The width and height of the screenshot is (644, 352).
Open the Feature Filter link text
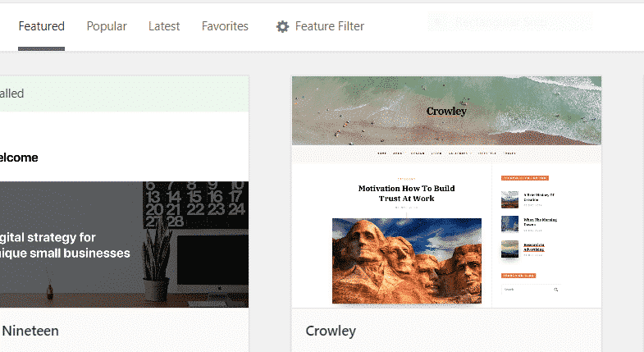[x=330, y=26]
